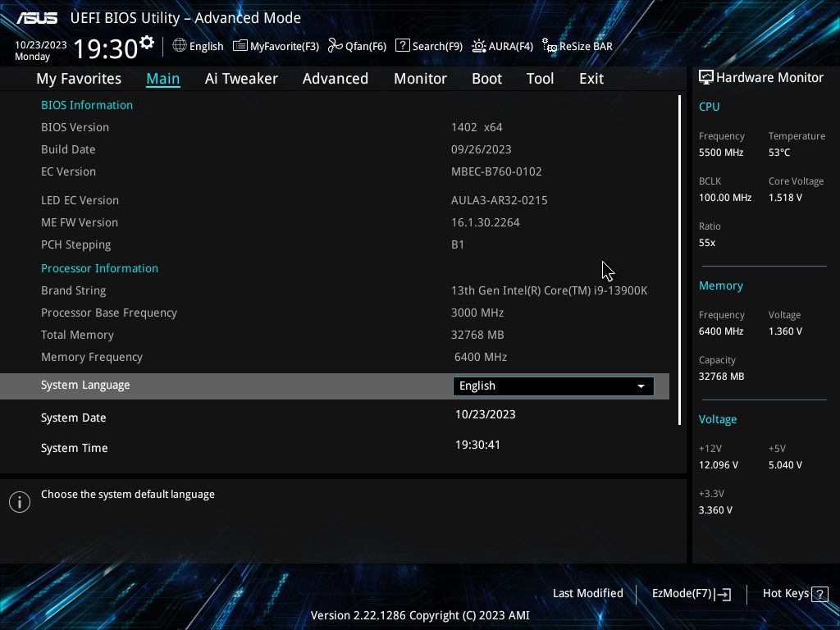Click the BCLK 100.00 MHz reading
This screenshot has height=630, width=840.
tap(725, 198)
